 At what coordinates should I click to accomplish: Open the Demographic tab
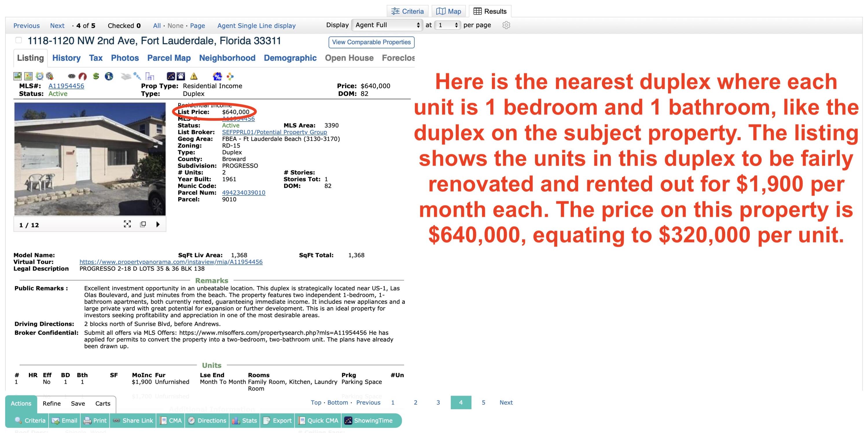click(290, 58)
